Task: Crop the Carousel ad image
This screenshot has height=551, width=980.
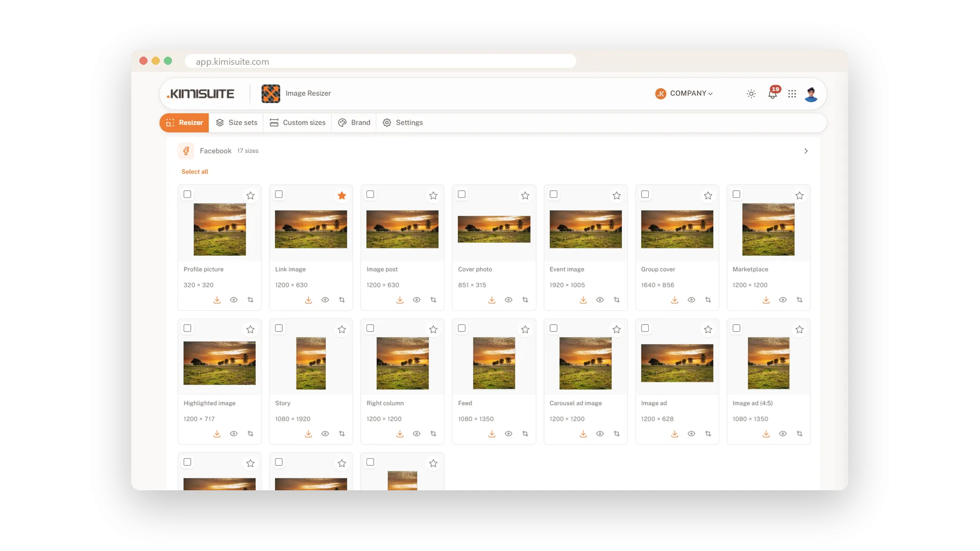Action: tap(617, 434)
